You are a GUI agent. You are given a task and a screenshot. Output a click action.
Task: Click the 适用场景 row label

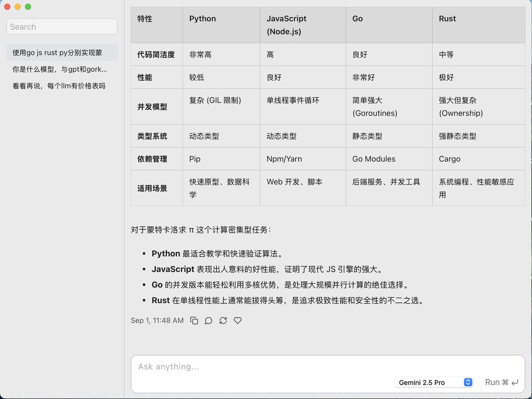pyautogui.click(x=157, y=188)
